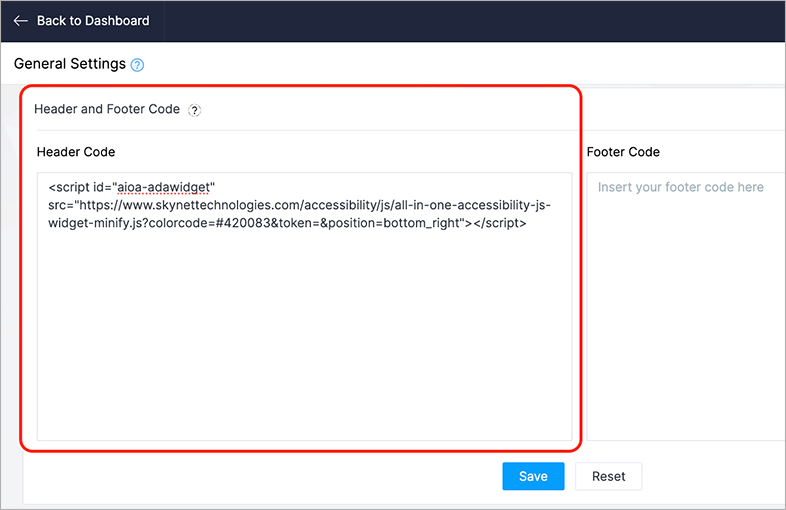Click the Header and Footer Code section title
Image resolution: width=786 pixels, height=510 pixels.
click(107, 109)
